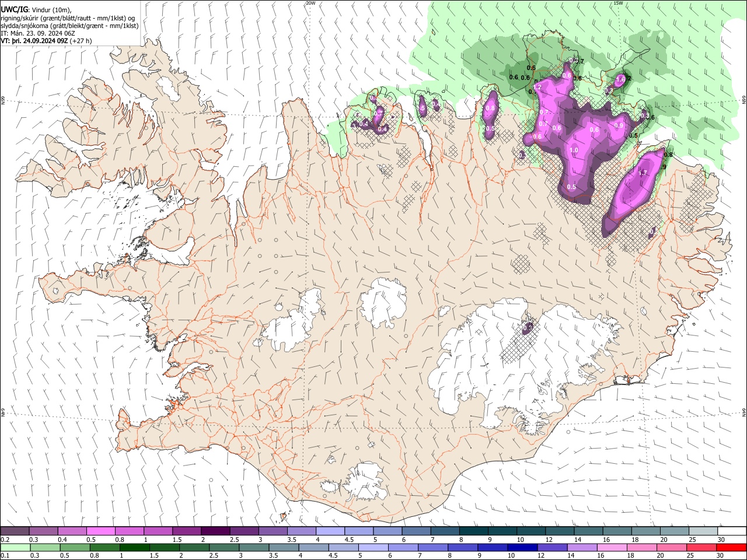Click the '0.4' label in the snow legend

pos(62,540)
